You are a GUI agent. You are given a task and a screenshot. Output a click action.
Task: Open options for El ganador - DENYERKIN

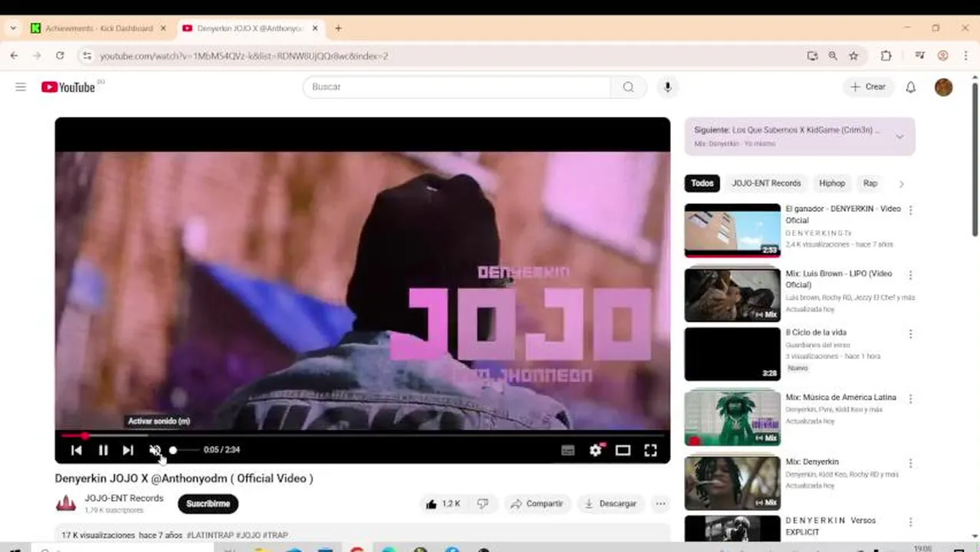point(910,210)
